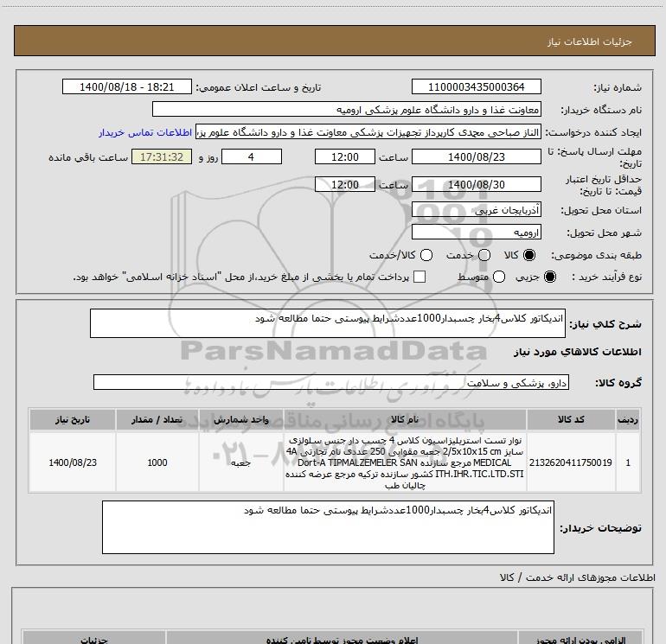The width and height of the screenshot is (666, 644).
Task: Click the delivery city ارومیه field
Action: tap(476, 233)
